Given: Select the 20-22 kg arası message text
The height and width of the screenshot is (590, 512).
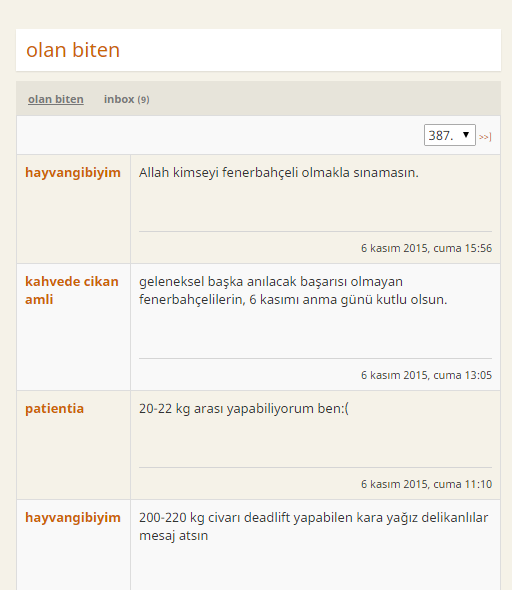Looking at the screenshot, I should 244,409.
